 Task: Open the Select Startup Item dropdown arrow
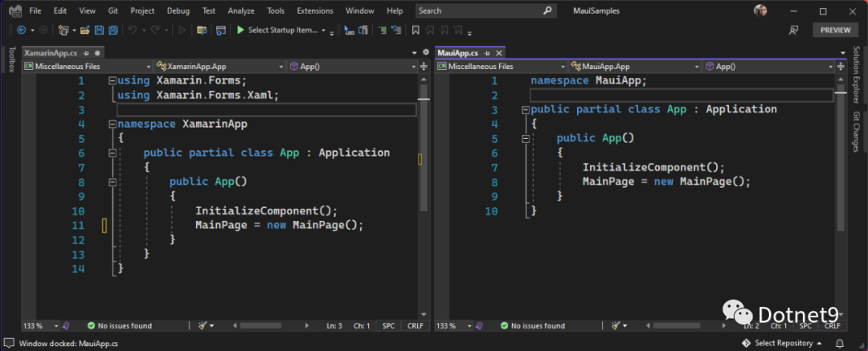(x=323, y=30)
